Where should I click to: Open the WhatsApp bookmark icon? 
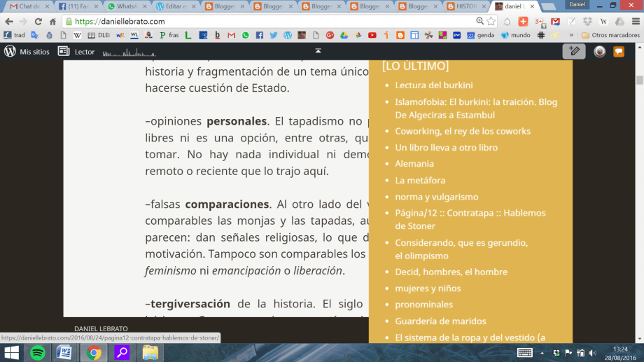click(246, 35)
